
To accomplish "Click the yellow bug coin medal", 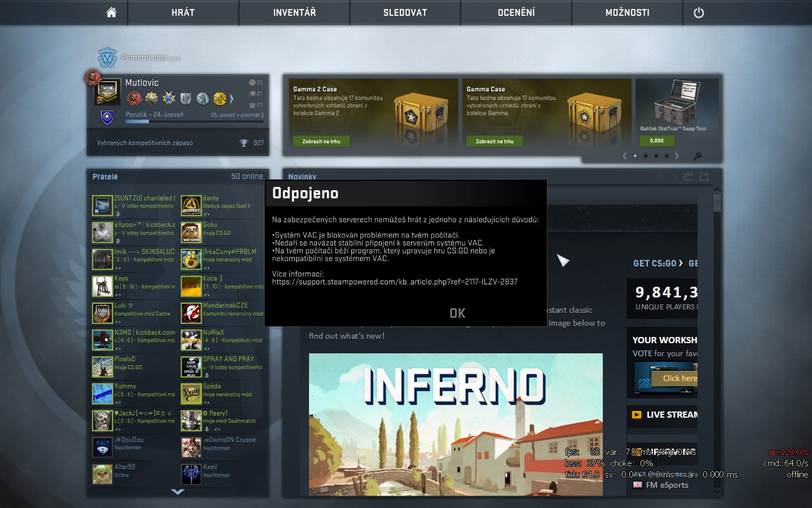I will 220,99.
